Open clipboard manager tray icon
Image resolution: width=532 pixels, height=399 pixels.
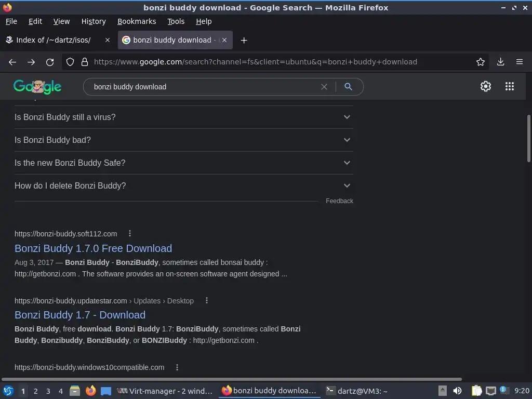tap(476, 391)
